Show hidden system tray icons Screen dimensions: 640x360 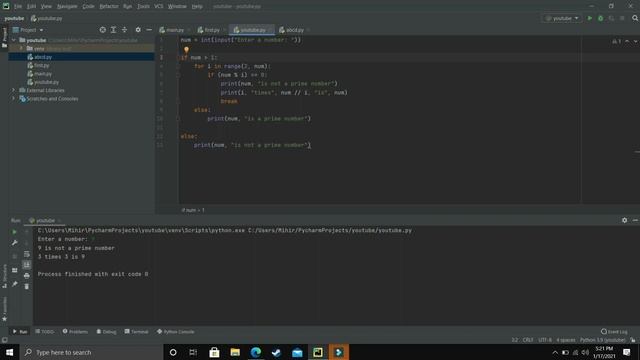point(555,352)
